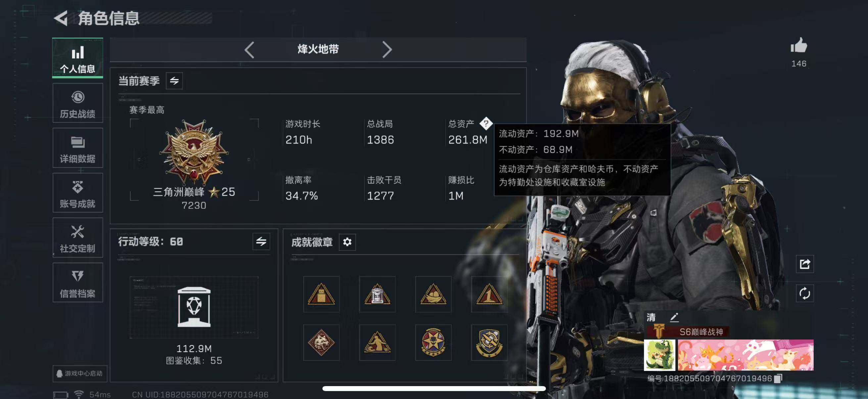The width and height of the screenshot is (868, 399).
Task: Click the back arrow beside 角色信息
Action: click(61, 18)
